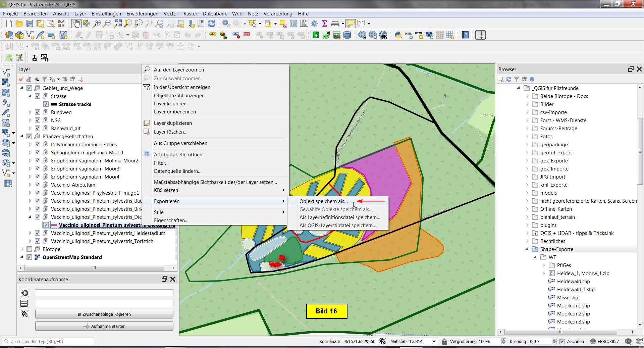Viewport: 644px width, 348px height.
Task: Toggle the Zeichnen render checkbox
Action: [x=562, y=341]
